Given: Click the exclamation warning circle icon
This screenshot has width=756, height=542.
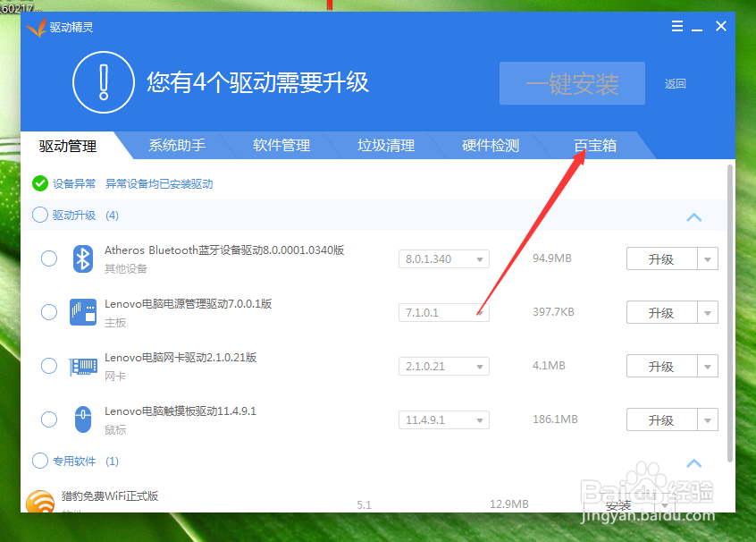Looking at the screenshot, I should [103, 82].
